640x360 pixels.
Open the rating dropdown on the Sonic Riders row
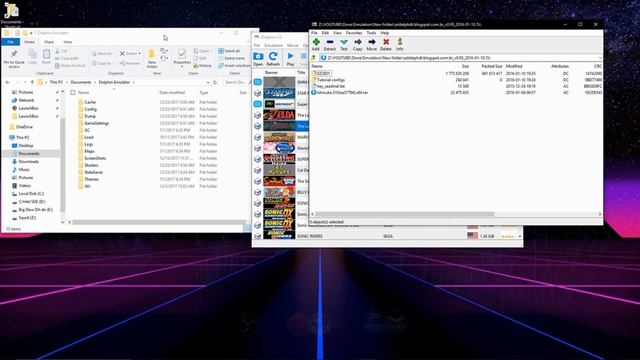520,236
